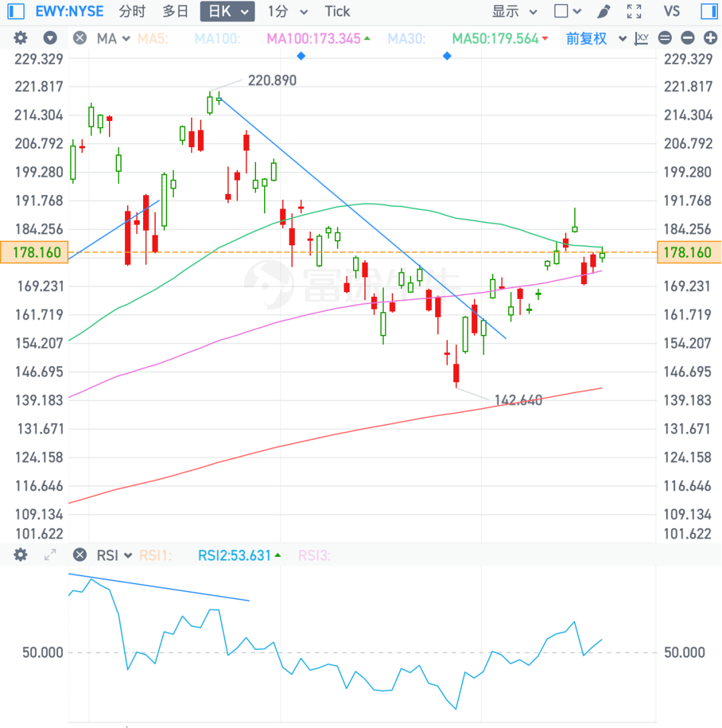Open RSI indicator settings gear

point(20,555)
